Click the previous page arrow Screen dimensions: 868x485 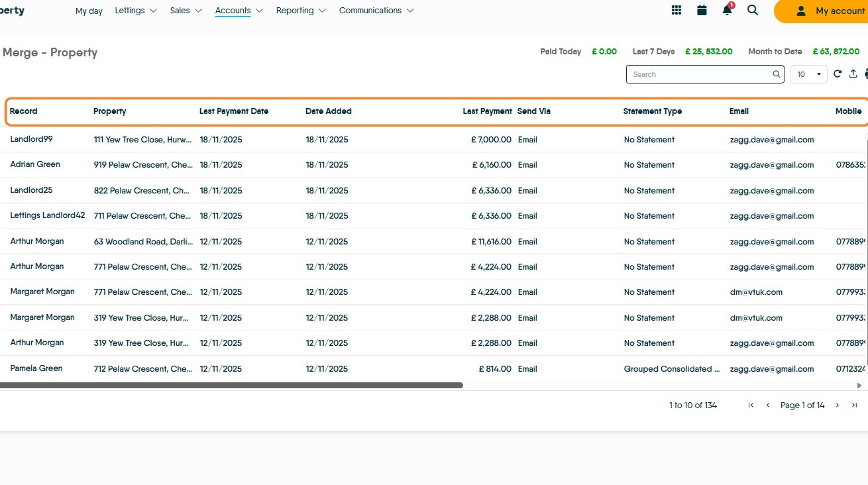tap(768, 405)
